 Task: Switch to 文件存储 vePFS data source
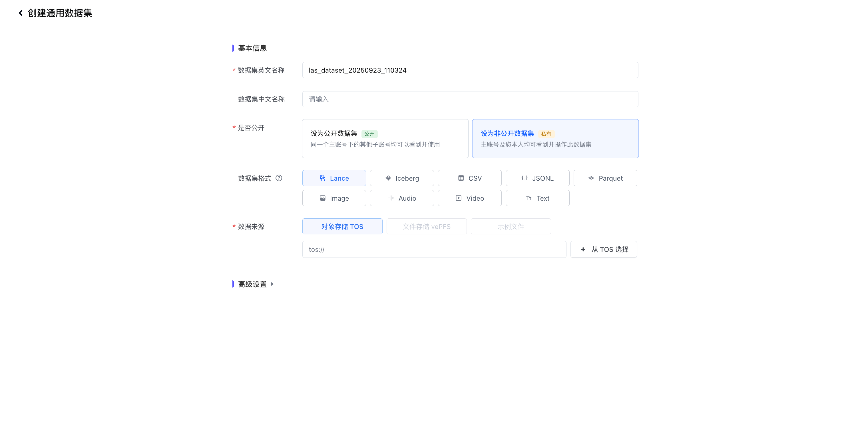[x=426, y=226]
